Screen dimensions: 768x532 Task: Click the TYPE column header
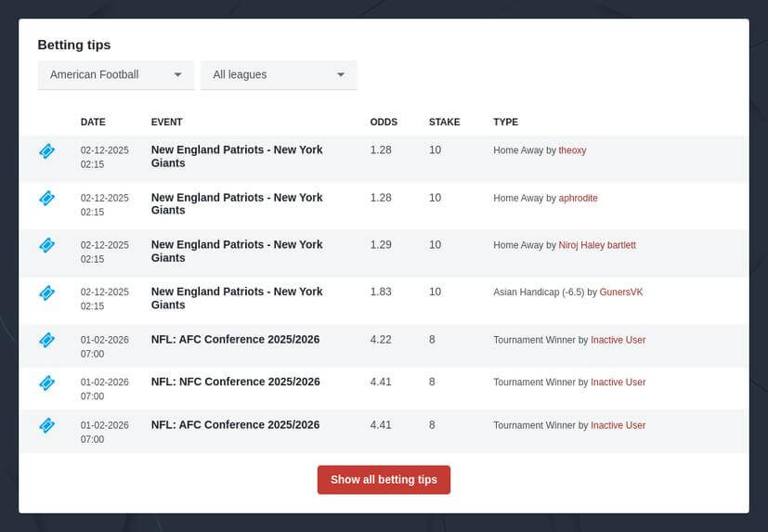pos(505,122)
